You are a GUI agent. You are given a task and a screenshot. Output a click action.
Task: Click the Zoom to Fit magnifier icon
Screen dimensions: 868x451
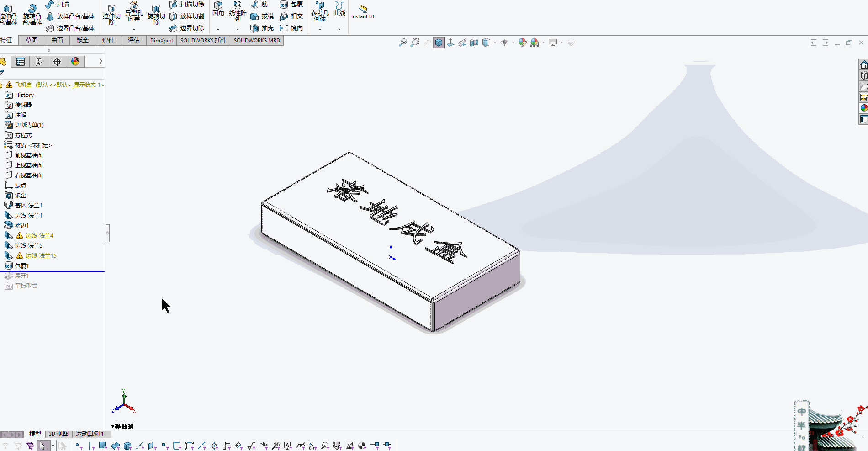coord(402,42)
